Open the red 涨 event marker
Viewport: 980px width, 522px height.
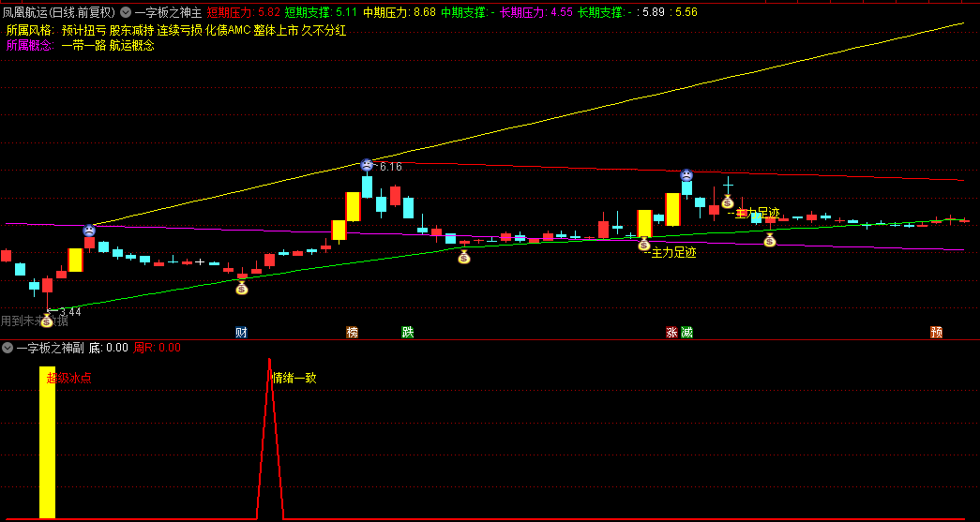[x=671, y=332]
